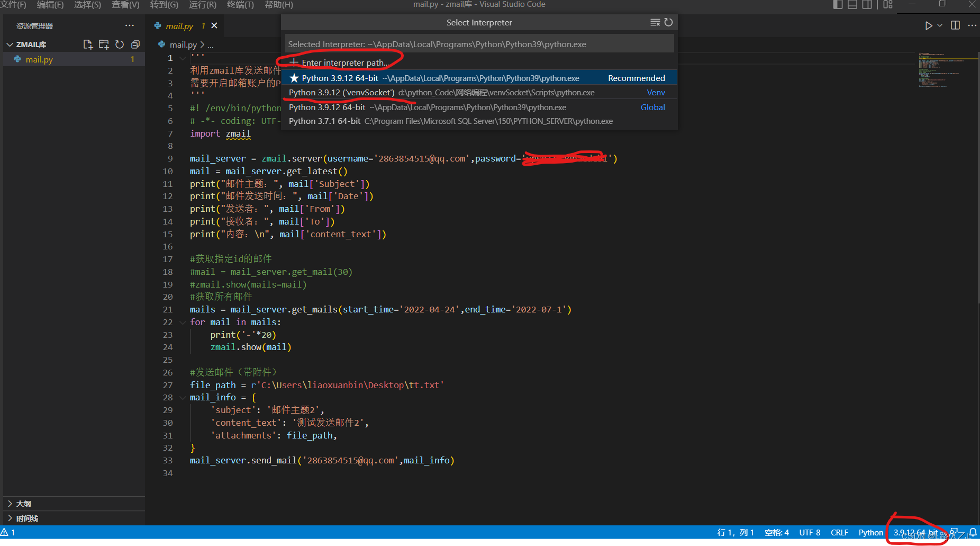The image size is (980, 546).
Task: Create a new folder in the ZMAIL库 explorer
Action: pos(104,44)
